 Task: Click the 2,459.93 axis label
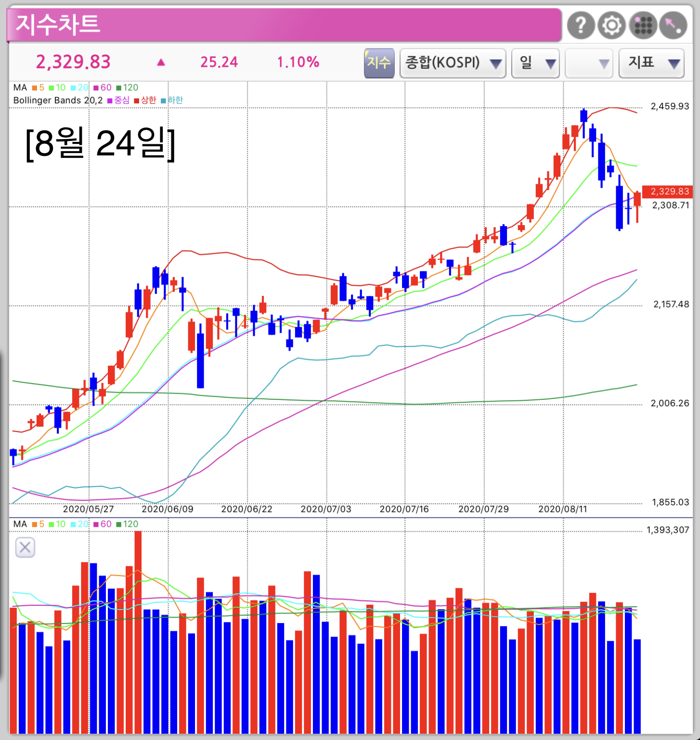pos(670,106)
